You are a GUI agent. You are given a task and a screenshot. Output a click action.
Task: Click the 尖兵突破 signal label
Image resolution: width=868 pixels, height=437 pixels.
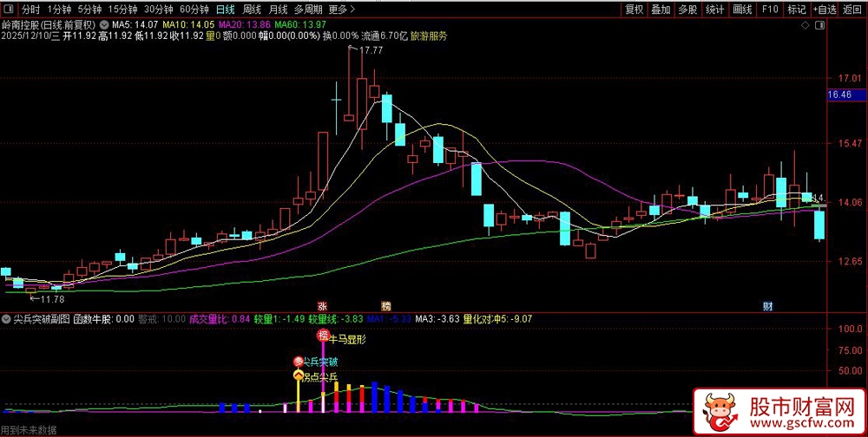pyautogui.click(x=321, y=362)
